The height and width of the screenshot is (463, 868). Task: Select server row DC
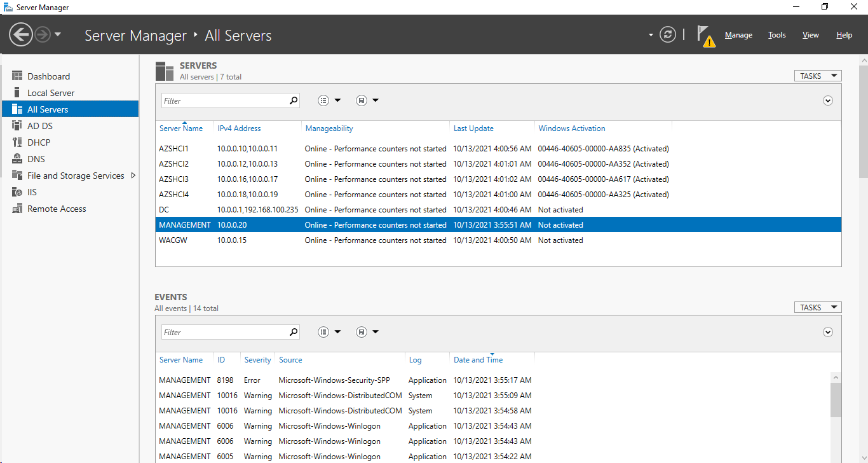pos(498,210)
